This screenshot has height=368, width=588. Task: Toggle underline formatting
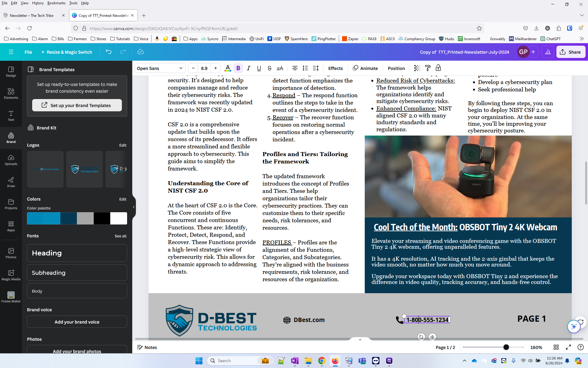click(x=259, y=68)
